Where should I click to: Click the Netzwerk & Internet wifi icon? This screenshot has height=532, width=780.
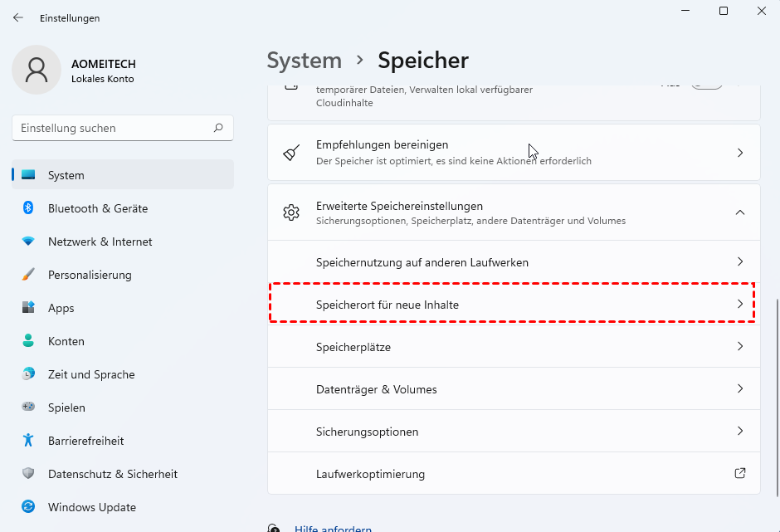(28, 242)
